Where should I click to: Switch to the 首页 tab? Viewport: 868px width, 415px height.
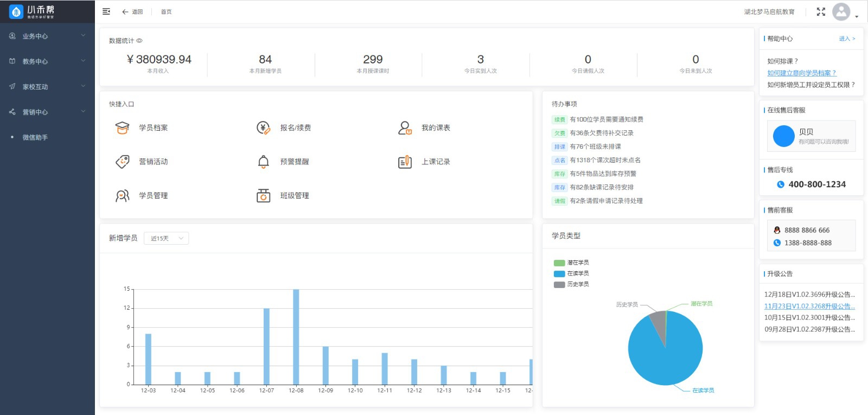(166, 12)
